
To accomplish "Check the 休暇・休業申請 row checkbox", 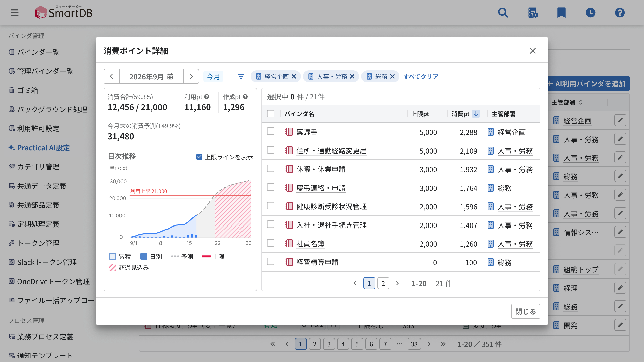I will pos(271,168).
